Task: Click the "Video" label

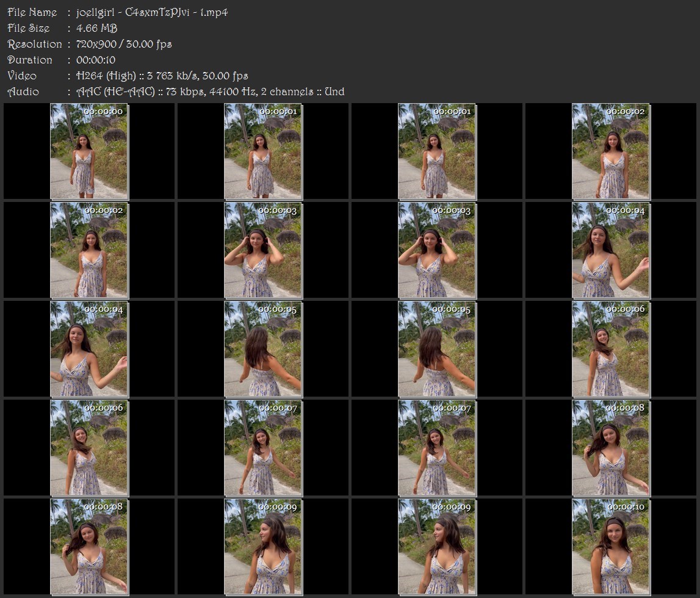Action: (x=22, y=76)
